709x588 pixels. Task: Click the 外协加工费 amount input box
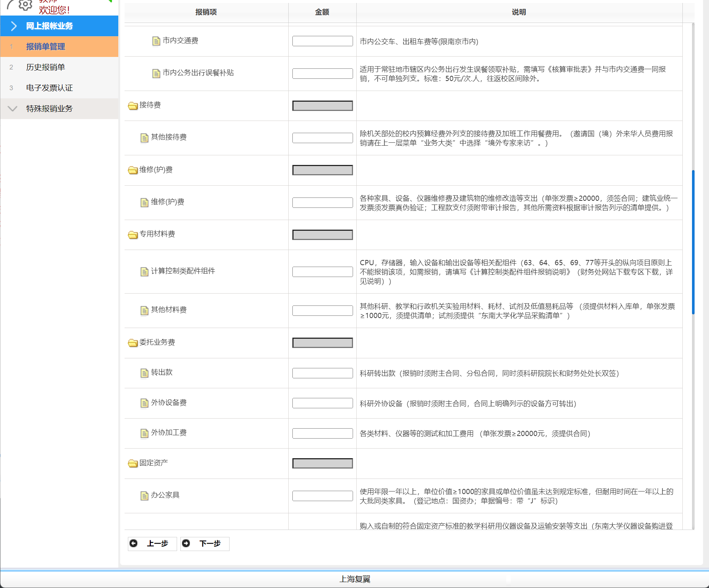click(322, 433)
